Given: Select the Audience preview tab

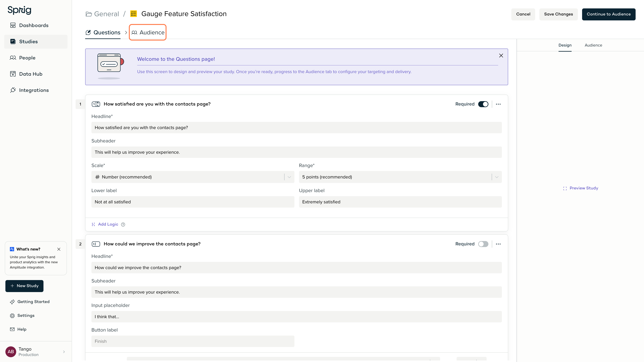Looking at the screenshot, I should (x=593, y=45).
